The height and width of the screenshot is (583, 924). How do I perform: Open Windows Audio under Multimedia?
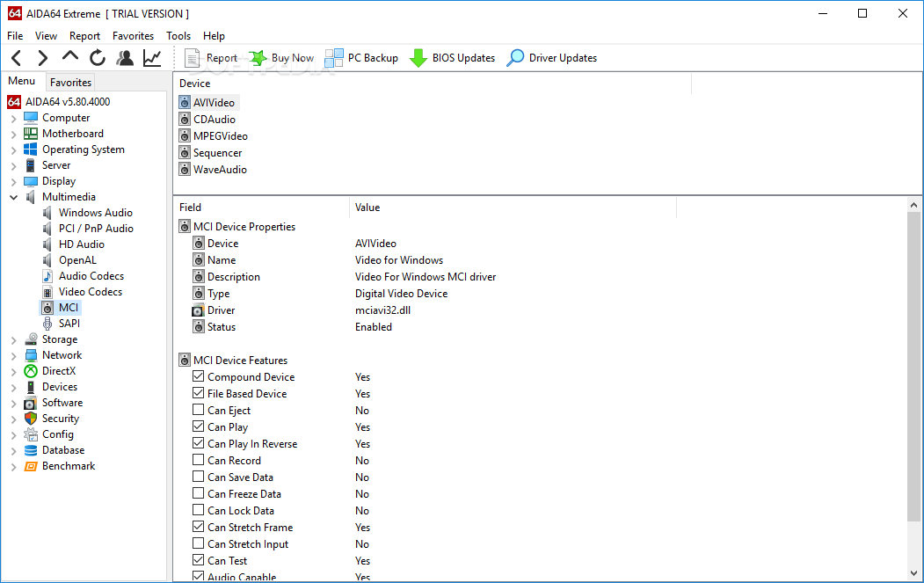[x=96, y=213]
